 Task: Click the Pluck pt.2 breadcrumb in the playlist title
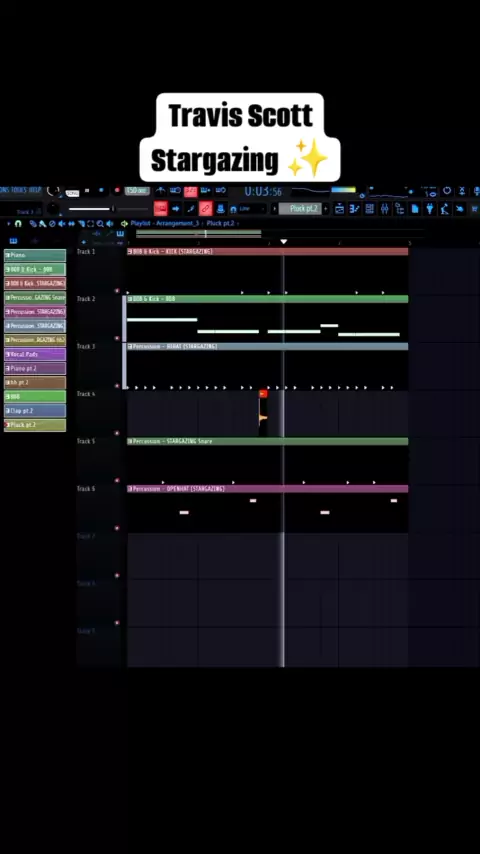tap(221, 223)
